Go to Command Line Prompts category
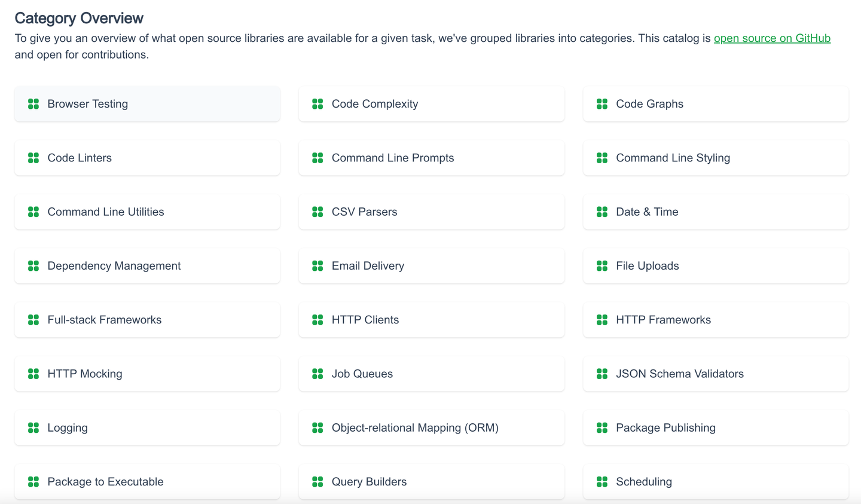This screenshot has height=504, width=861. pyautogui.click(x=431, y=158)
